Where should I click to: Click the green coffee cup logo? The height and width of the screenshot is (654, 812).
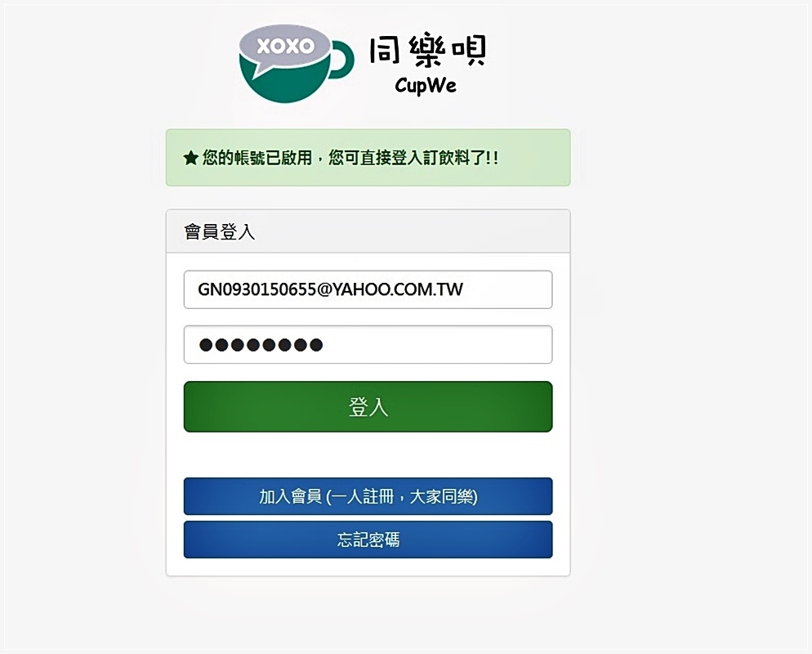click(297, 63)
